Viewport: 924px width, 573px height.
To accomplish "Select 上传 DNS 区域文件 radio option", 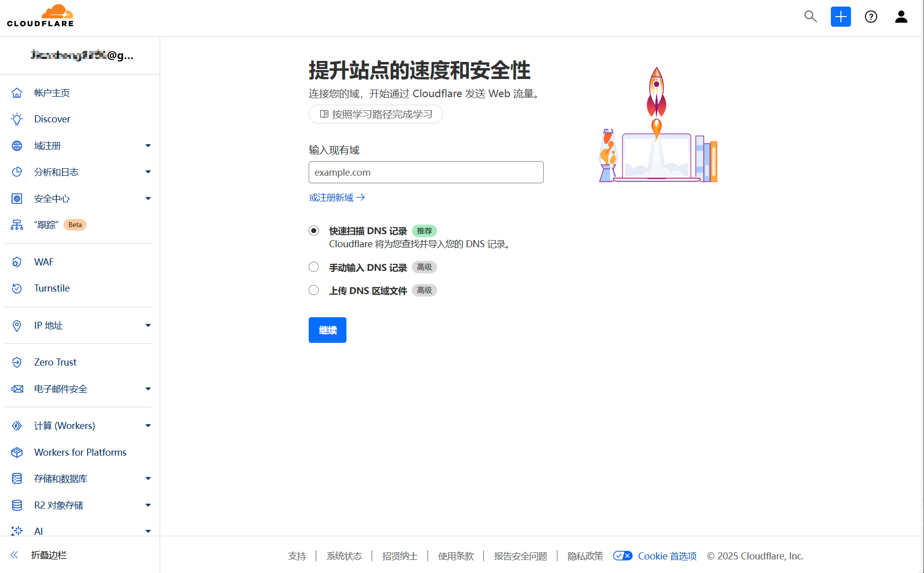I will click(314, 290).
